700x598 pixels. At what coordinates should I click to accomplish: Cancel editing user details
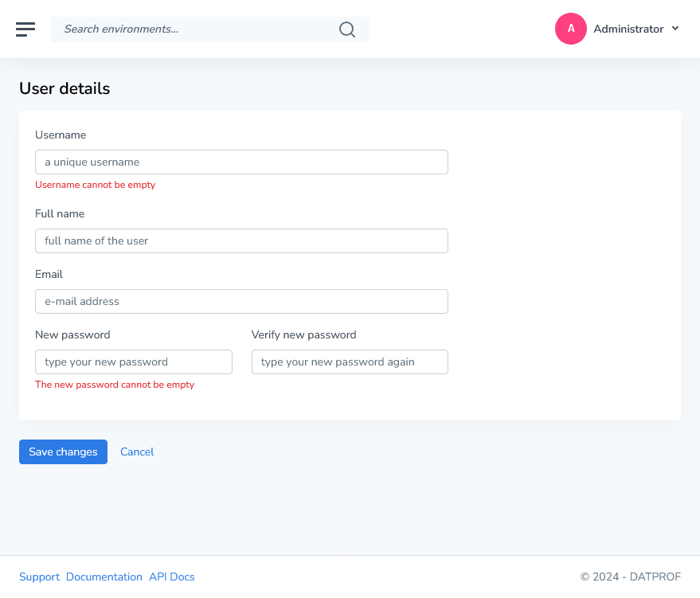point(137,452)
